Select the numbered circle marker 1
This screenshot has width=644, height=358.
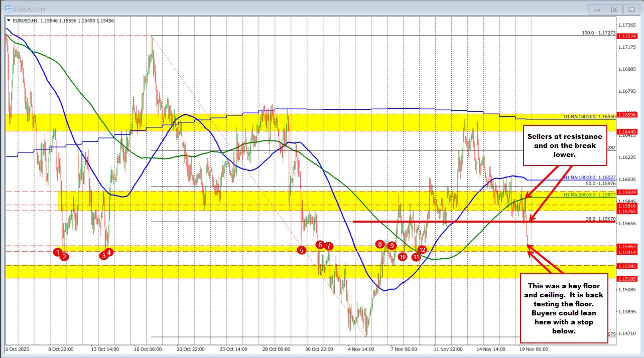pyautogui.click(x=58, y=251)
